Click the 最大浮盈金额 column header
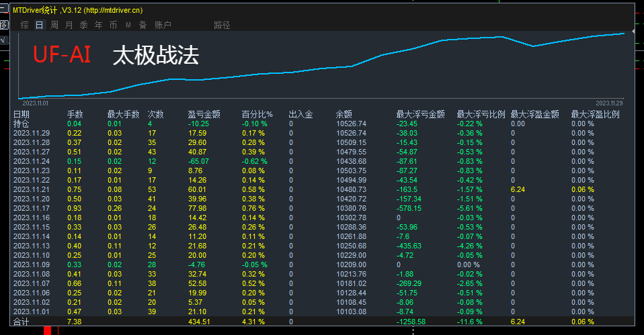Screen dimensions: 644x335 534,114
